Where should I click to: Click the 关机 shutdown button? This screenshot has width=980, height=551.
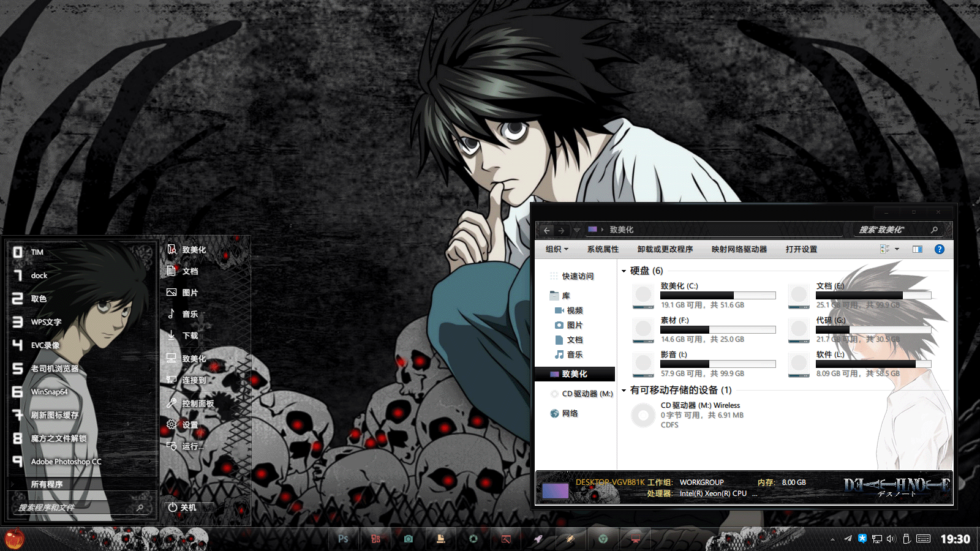point(183,508)
